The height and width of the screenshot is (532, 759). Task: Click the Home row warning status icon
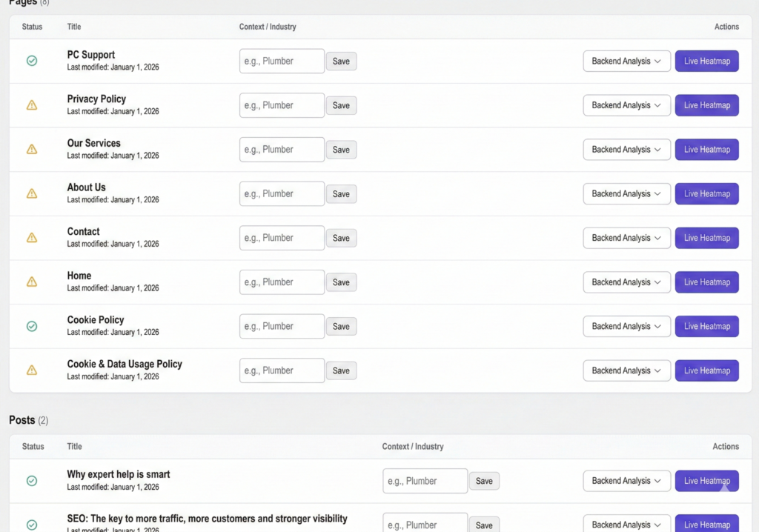click(32, 282)
